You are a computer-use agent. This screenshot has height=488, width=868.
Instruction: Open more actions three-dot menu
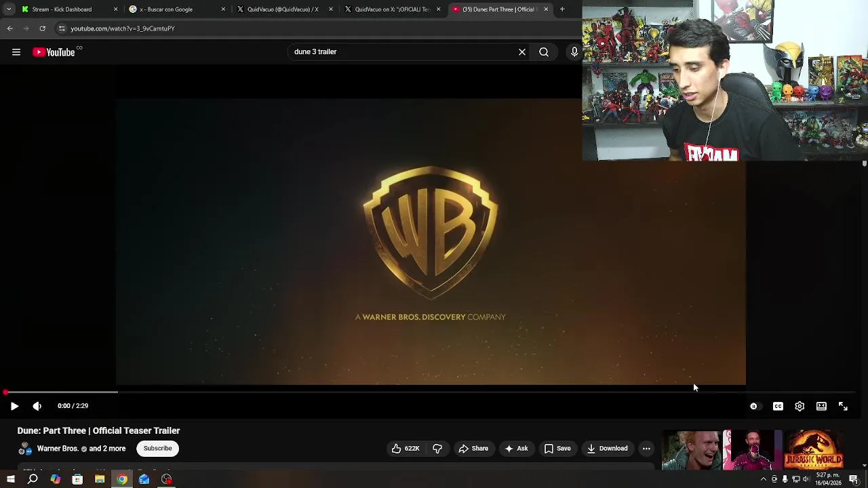pos(646,449)
